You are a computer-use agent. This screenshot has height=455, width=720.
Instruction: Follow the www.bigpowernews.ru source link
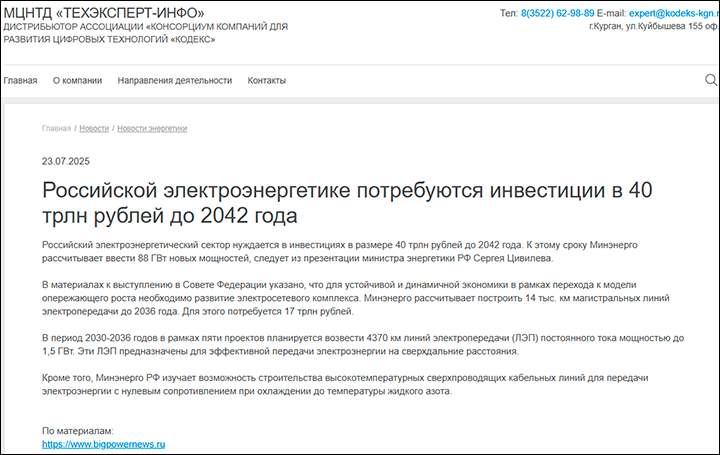point(103,443)
